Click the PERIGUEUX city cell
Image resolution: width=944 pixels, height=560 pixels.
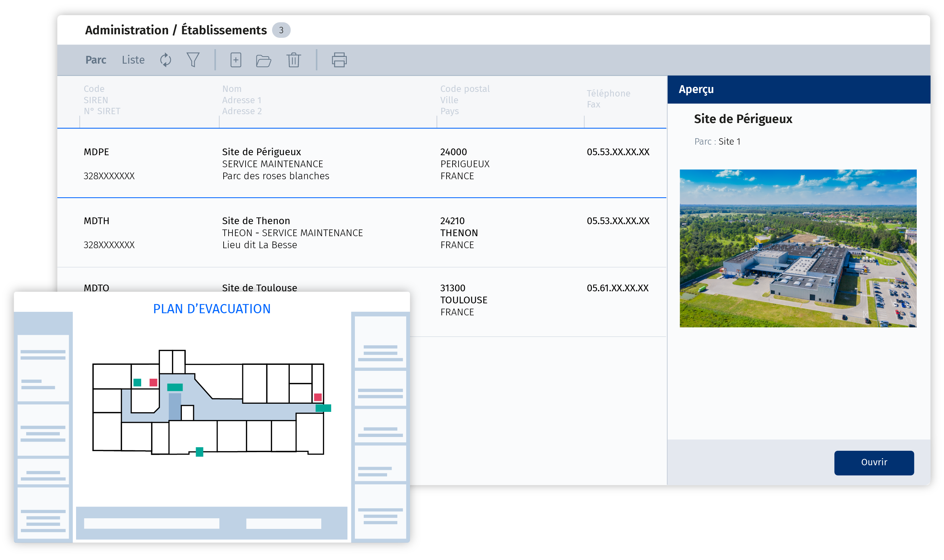tap(465, 164)
